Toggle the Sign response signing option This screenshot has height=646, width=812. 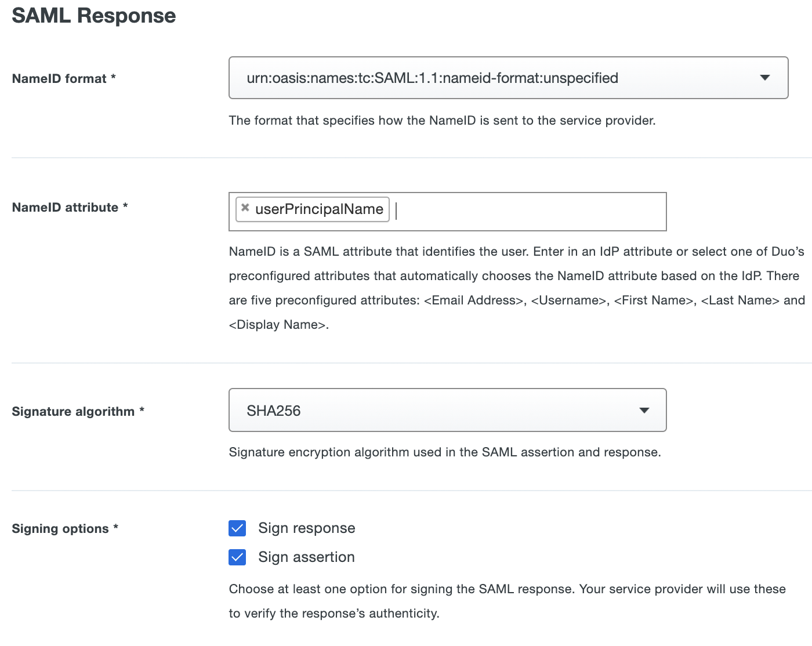pos(237,528)
